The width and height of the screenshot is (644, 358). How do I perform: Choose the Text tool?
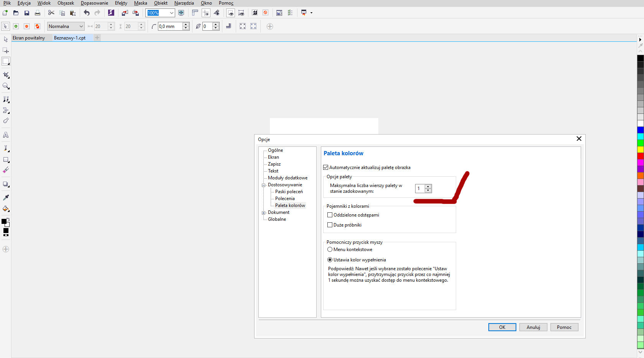pyautogui.click(x=6, y=135)
